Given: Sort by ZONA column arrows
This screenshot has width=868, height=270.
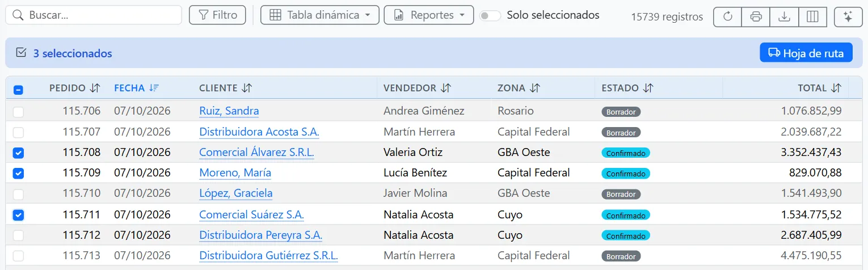Looking at the screenshot, I should point(534,88).
